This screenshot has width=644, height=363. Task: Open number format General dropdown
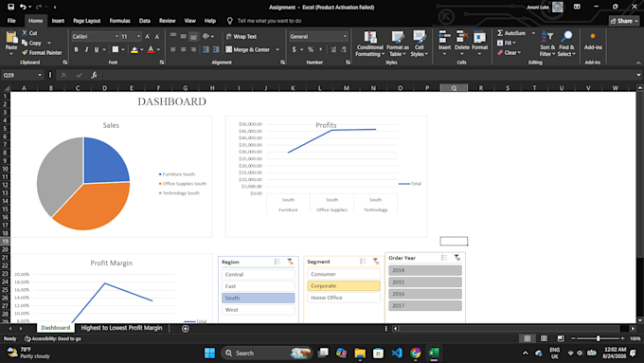click(345, 37)
